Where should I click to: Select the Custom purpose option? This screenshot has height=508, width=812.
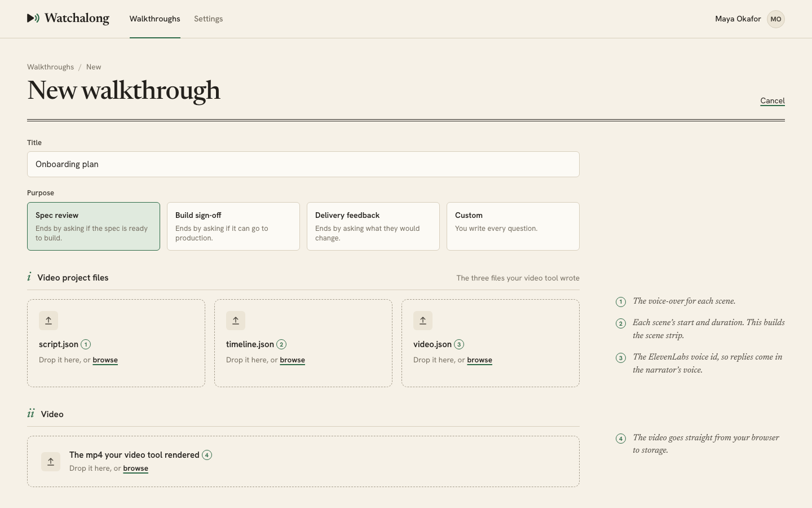pos(513,226)
